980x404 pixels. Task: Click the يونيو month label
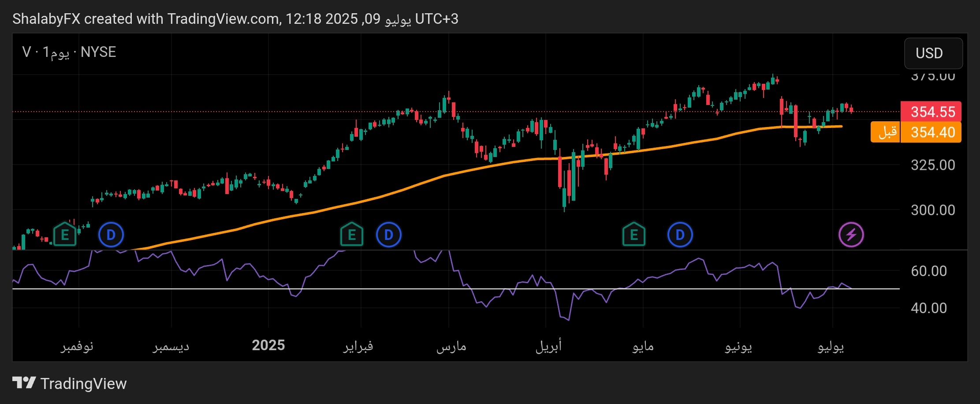tap(738, 346)
